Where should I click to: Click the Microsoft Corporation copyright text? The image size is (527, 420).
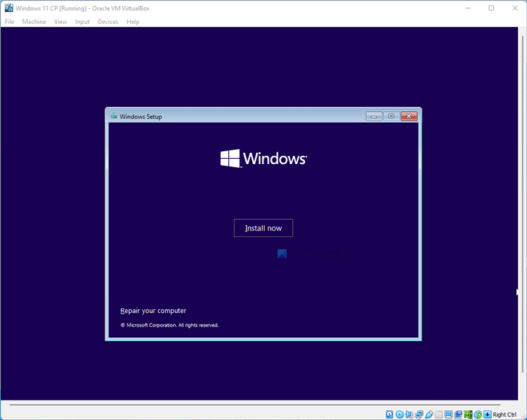pos(169,325)
